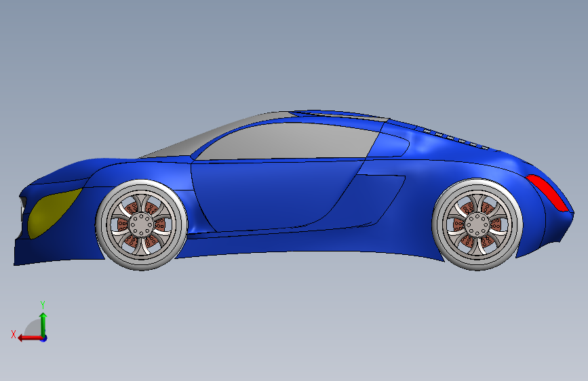The image size is (588, 381).
Task: Pick the rear wheel center hub
Action: 477,224
